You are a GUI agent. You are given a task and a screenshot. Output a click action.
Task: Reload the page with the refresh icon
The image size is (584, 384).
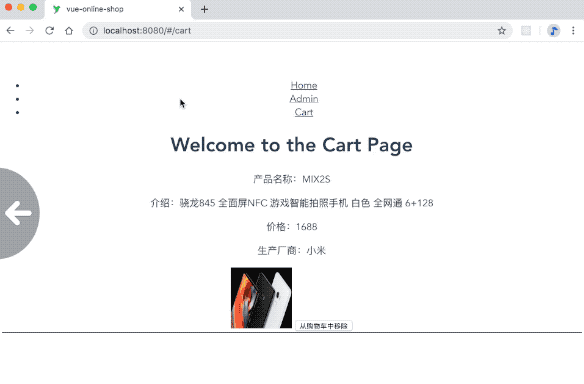(50, 31)
